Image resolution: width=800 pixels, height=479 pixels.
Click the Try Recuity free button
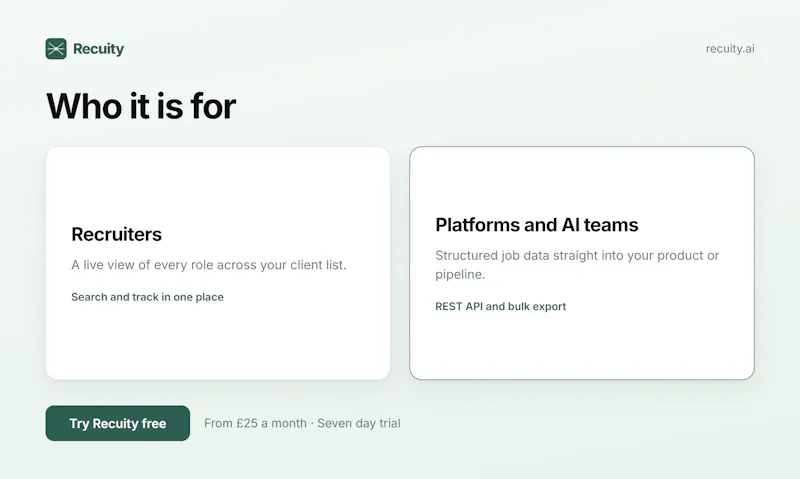[x=118, y=423]
